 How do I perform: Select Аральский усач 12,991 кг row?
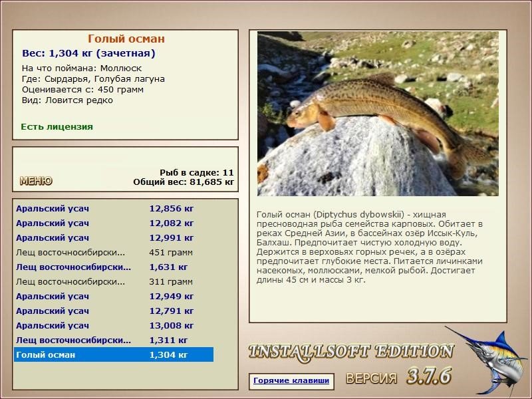[114, 238]
